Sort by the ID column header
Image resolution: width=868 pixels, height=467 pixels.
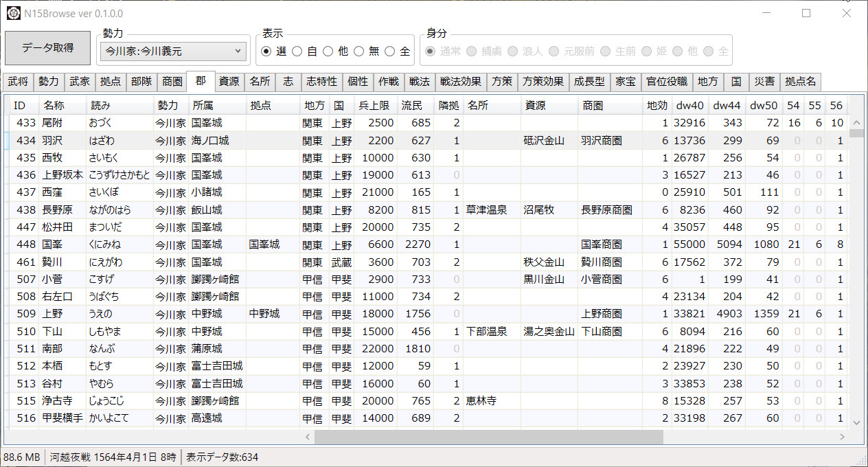click(x=23, y=106)
